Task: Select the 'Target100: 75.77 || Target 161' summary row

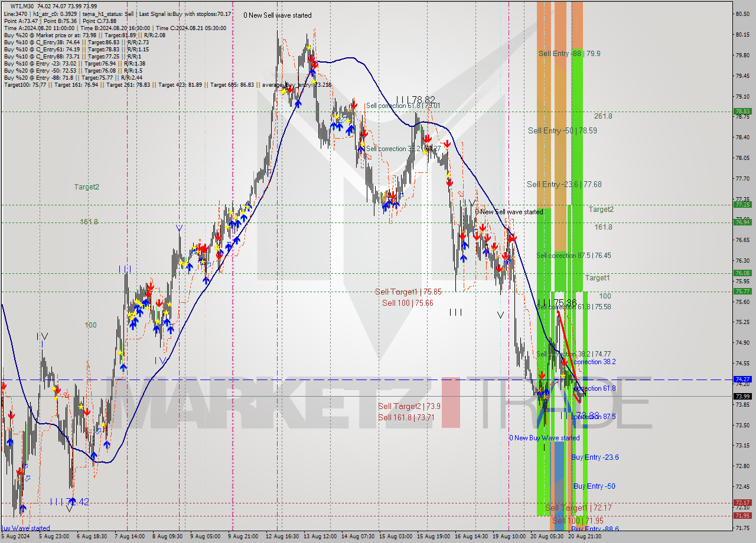Action: [x=168, y=84]
